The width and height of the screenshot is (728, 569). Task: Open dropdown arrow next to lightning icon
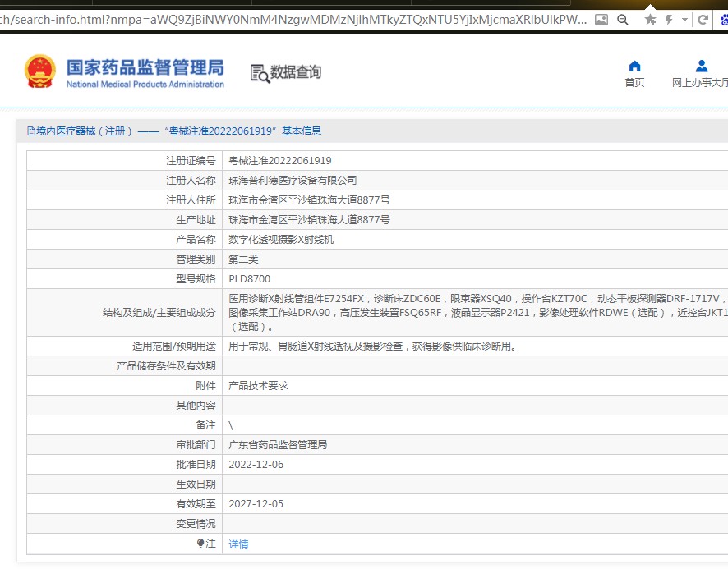tap(684, 19)
